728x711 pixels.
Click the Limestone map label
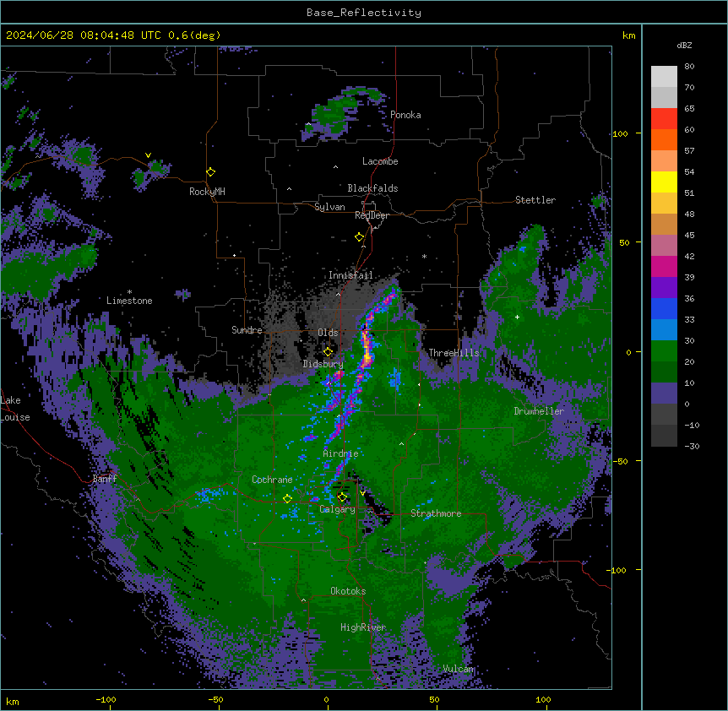129,301
